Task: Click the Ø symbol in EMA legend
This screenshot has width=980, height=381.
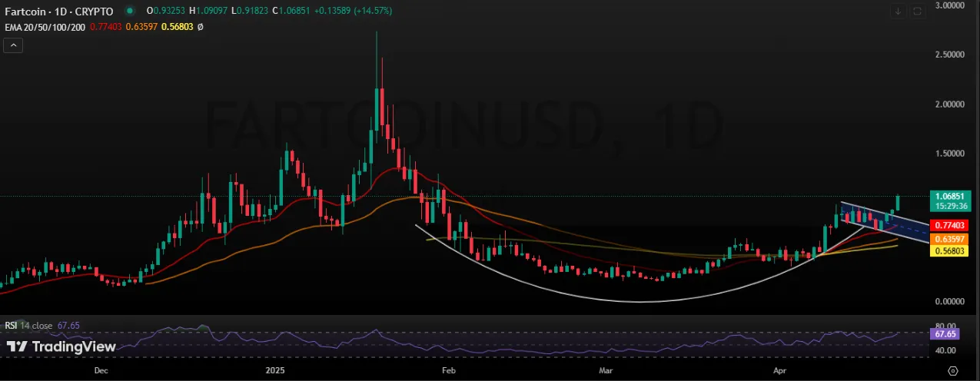Action: click(x=201, y=27)
